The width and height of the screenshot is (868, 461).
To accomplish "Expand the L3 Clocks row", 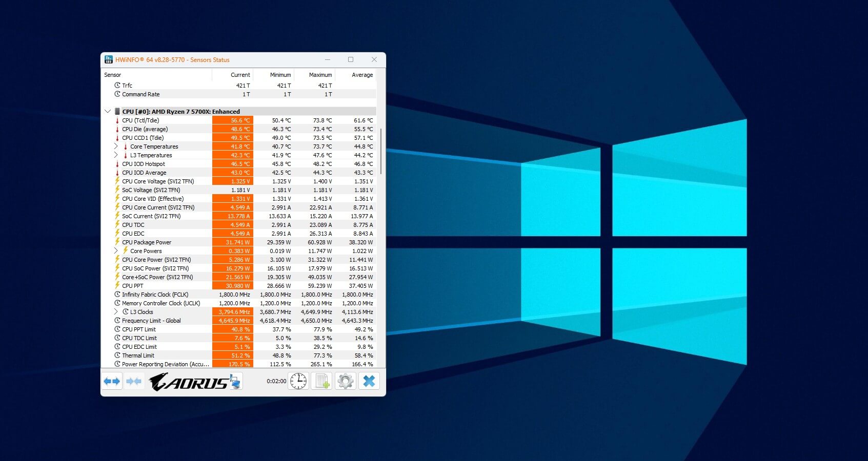I will point(116,312).
